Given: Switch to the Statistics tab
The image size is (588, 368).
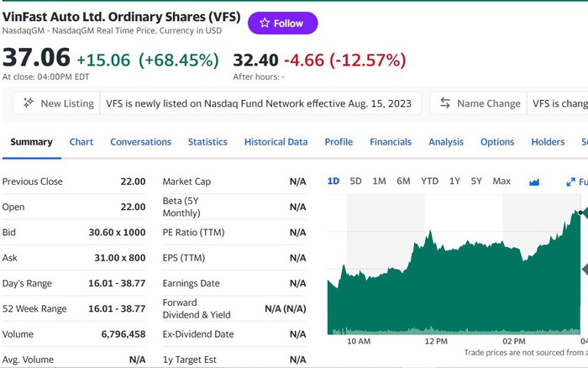Looking at the screenshot, I should click(207, 142).
